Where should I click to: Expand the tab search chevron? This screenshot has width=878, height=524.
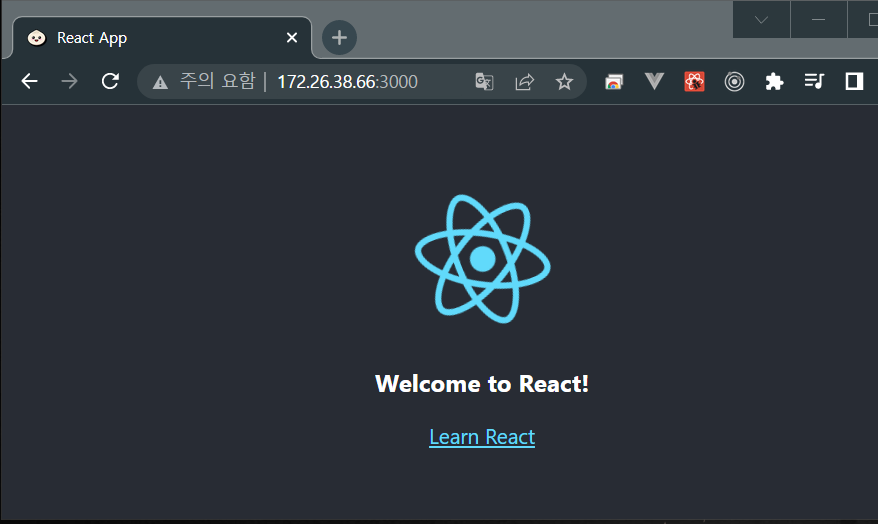coord(761,20)
